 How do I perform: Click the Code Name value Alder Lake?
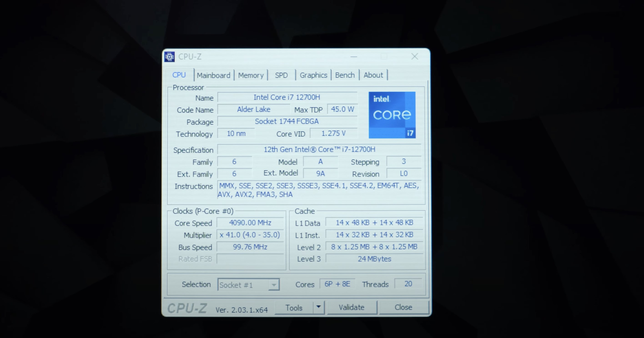(254, 109)
